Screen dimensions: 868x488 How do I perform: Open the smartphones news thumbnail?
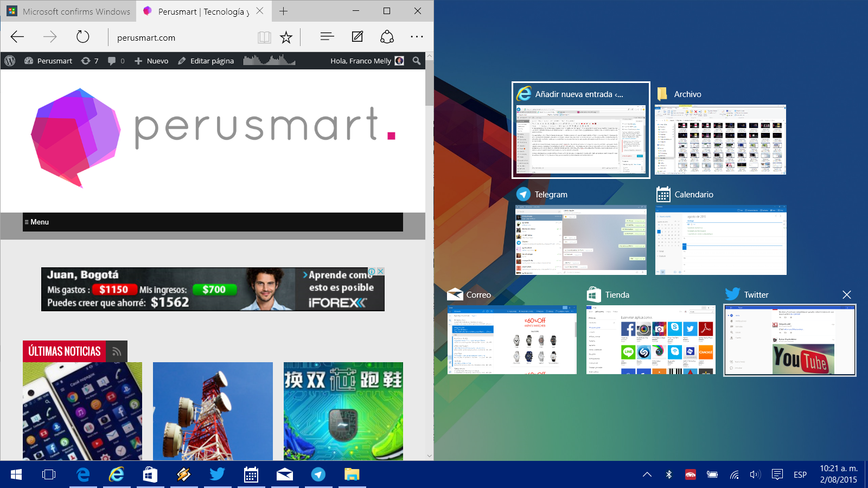point(82,412)
